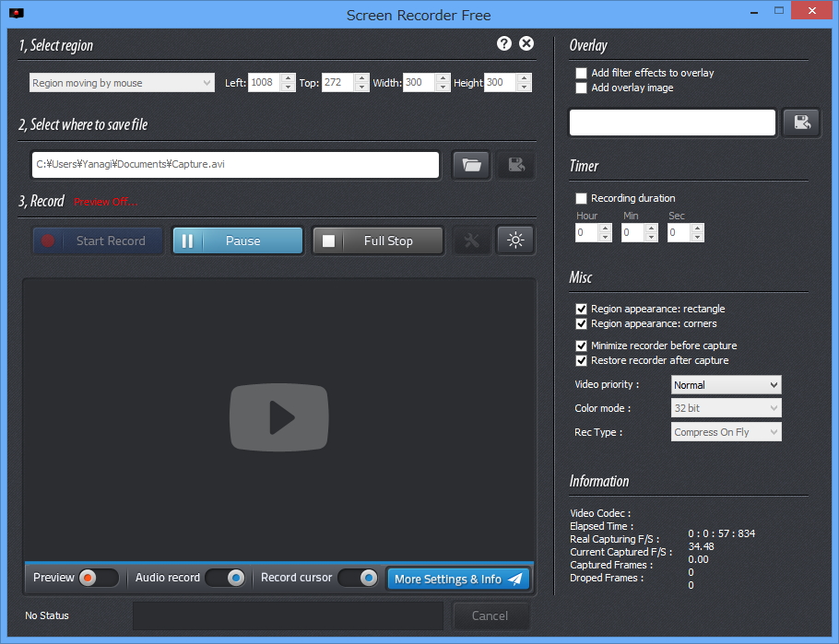Increase Min timer value

(651, 228)
